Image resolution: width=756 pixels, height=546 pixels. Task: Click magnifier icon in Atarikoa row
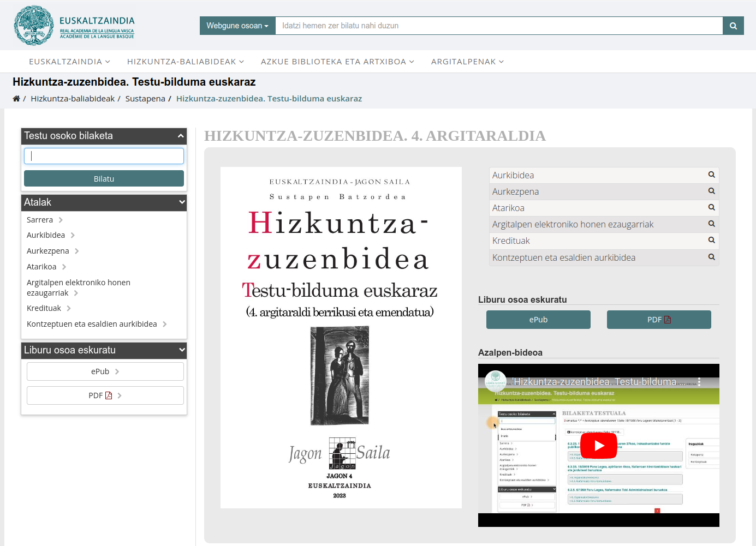pyautogui.click(x=711, y=207)
